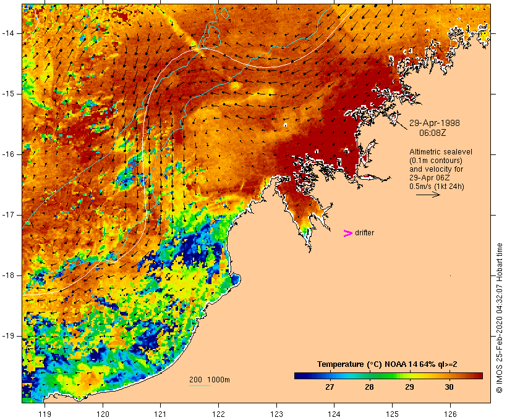Image resolution: width=507 pixels, height=420 pixels.
Task: Click the latitude axis label '-17'
Action: pyautogui.click(x=8, y=215)
